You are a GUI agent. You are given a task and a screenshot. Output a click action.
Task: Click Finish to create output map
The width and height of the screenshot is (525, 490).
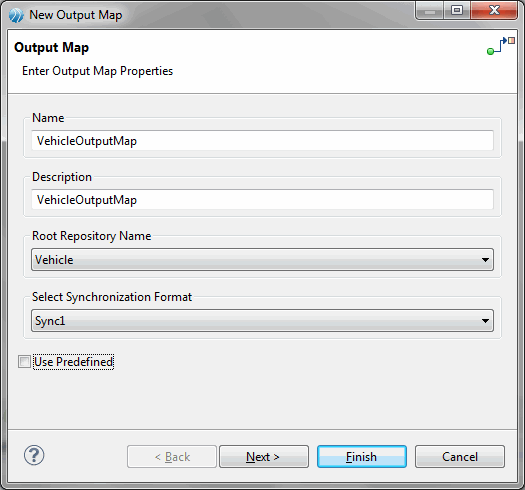click(x=362, y=457)
